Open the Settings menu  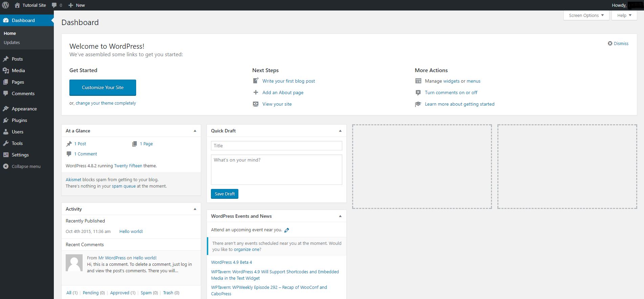pos(27,155)
